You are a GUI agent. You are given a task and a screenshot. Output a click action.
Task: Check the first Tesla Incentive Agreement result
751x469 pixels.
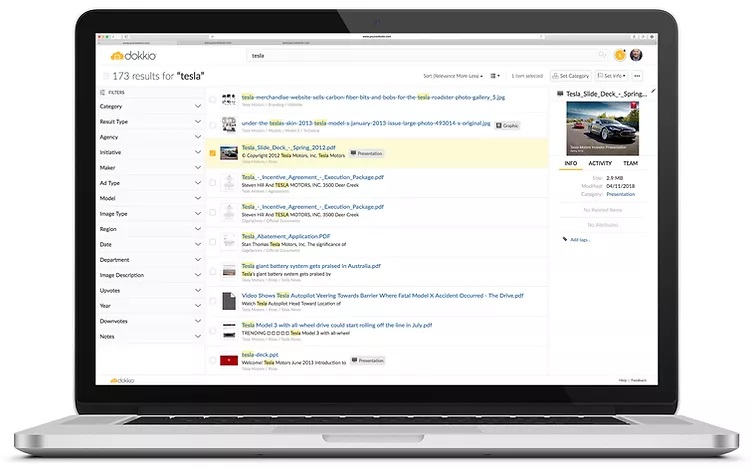pyautogui.click(x=213, y=183)
